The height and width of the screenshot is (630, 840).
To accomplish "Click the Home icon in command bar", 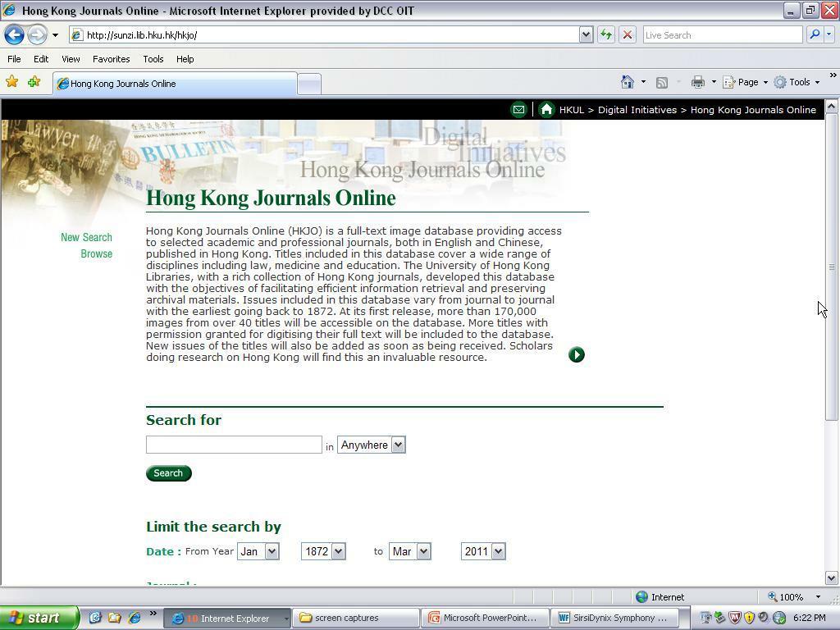I will pos(627,82).
